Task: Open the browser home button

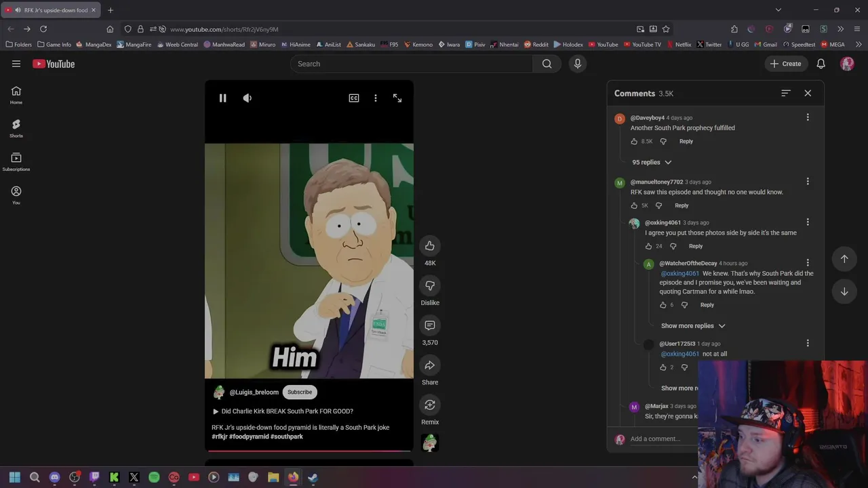Action: [x=110, y=29]
